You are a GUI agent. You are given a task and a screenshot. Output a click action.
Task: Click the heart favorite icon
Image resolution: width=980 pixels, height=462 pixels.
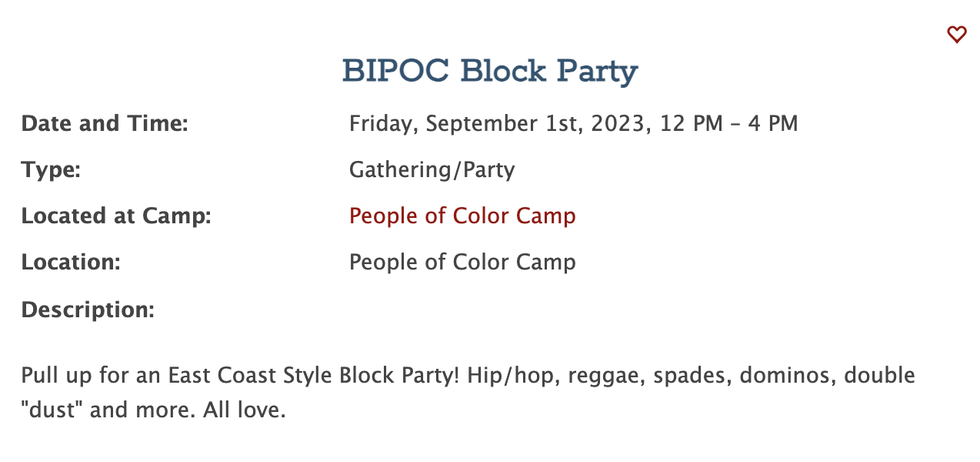point(956,35)
